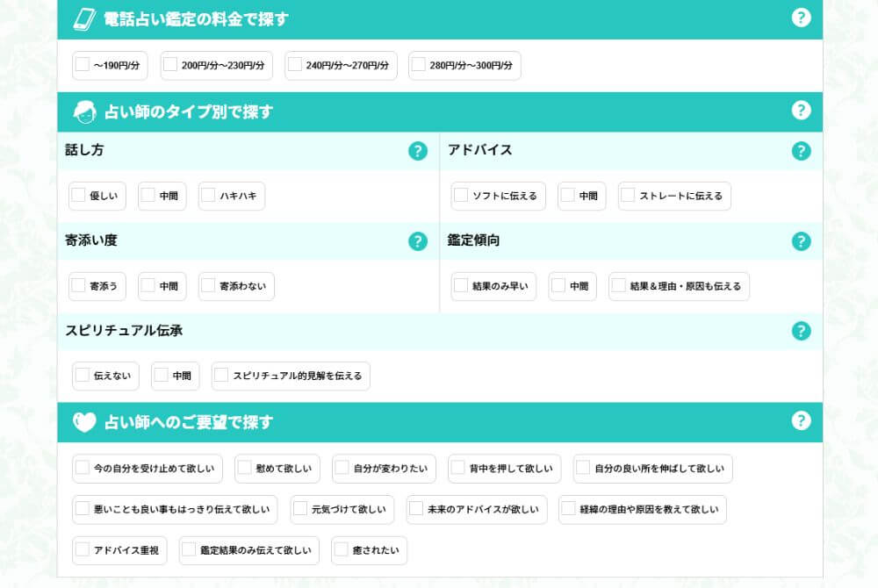Open help icon for 電話占い鑑定の料金 section
Viewport: 878px width, 588px height.
801,18
